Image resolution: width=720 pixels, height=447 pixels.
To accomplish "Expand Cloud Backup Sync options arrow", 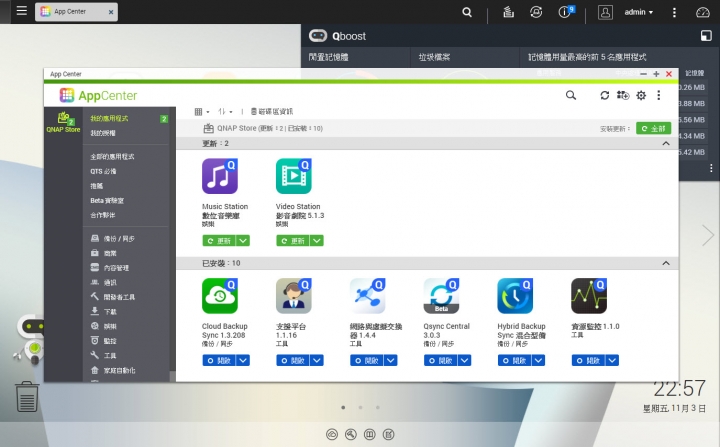I will (x=243, y=361).
